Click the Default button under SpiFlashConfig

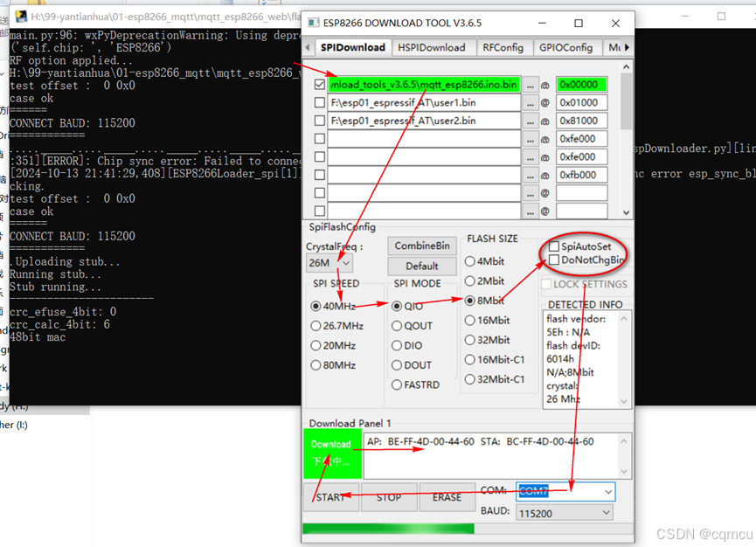[x=422, y=266]
